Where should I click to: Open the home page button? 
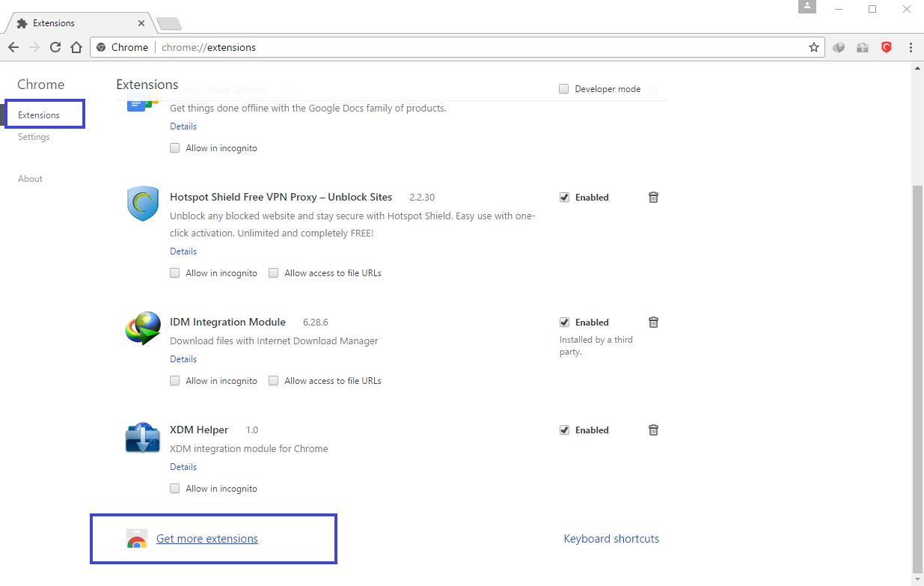coord(76,47)
